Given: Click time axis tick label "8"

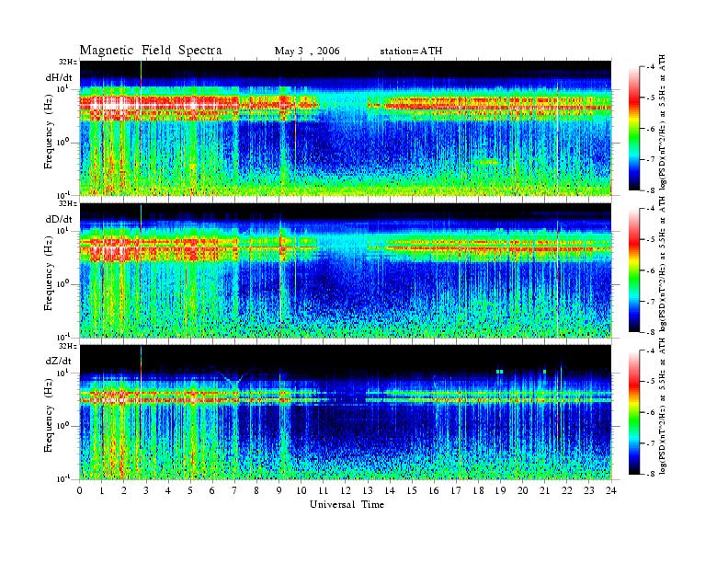Looking at the screenshot, I should tap(256, 491).
